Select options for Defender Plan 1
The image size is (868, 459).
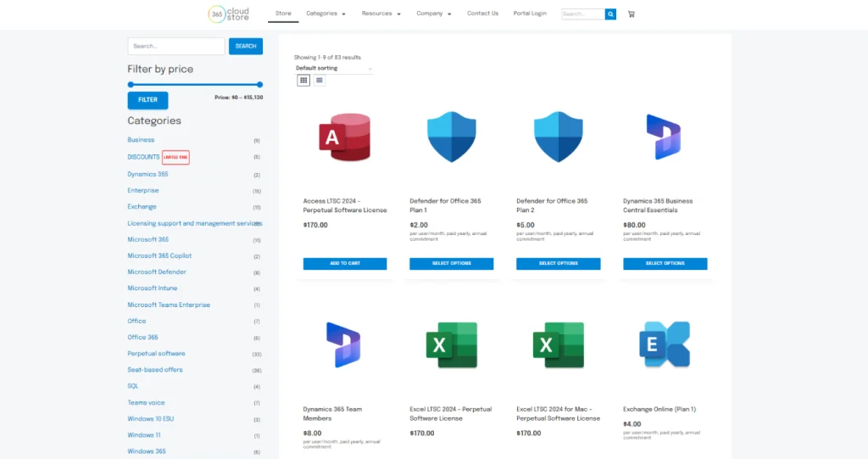[x=452, y=263]
